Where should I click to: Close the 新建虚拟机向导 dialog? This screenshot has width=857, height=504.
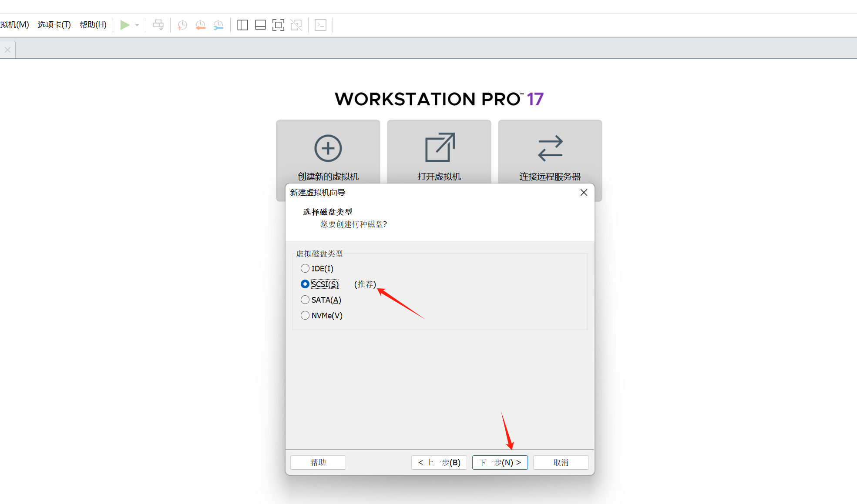click(x=584, y=193)
